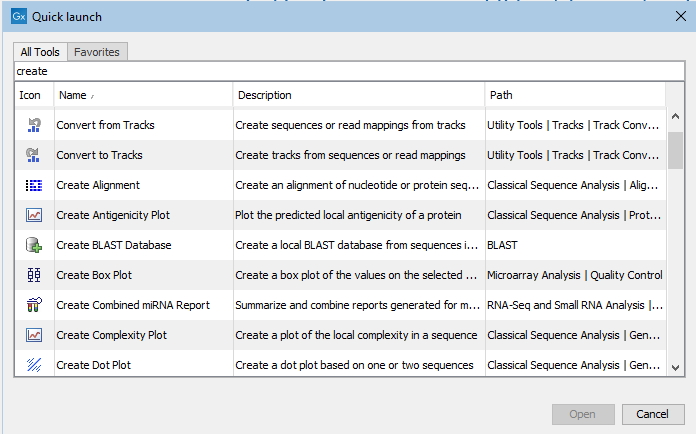The height and width of the screenshot is (434, 696).
Task: Click "Classical Sequence Analysis | Alig..." path
Action: 573,185
